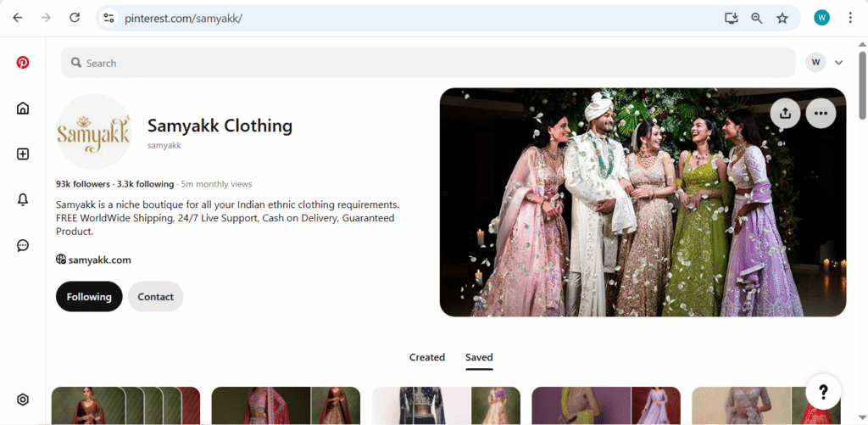868x425 pixels.
Task: Go back using browser back arrow
Action: tap(18, 18)
